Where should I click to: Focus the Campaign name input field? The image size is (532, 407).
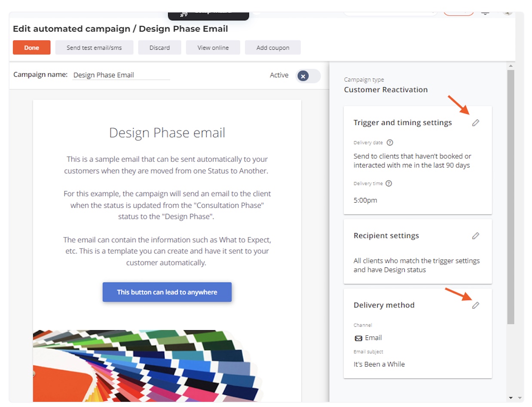click(x=121, y=75)
